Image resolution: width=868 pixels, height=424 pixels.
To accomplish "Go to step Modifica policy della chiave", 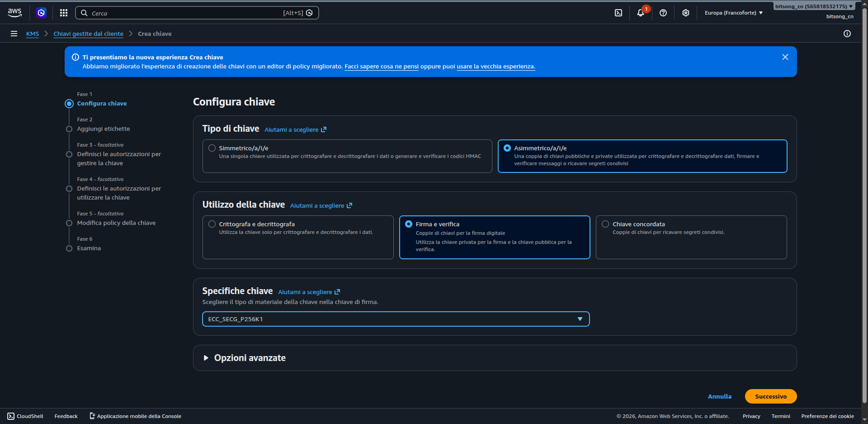I will pos(116,223).
